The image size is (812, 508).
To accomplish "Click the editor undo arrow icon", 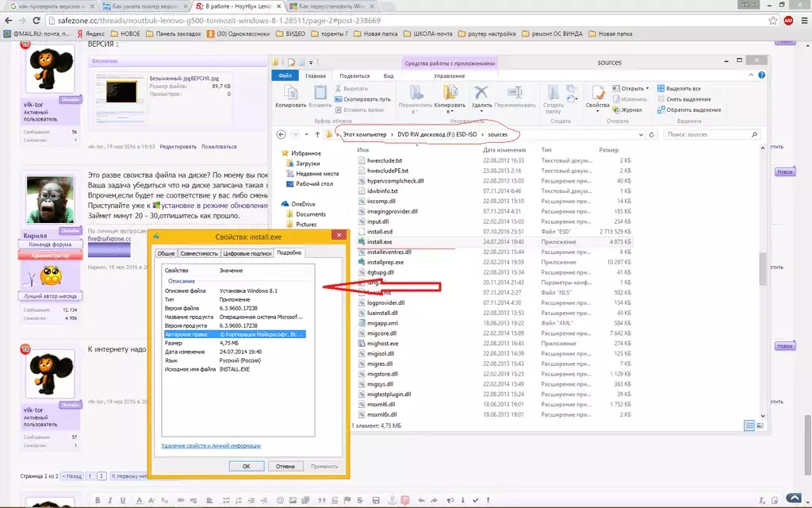I will (421, 500).
